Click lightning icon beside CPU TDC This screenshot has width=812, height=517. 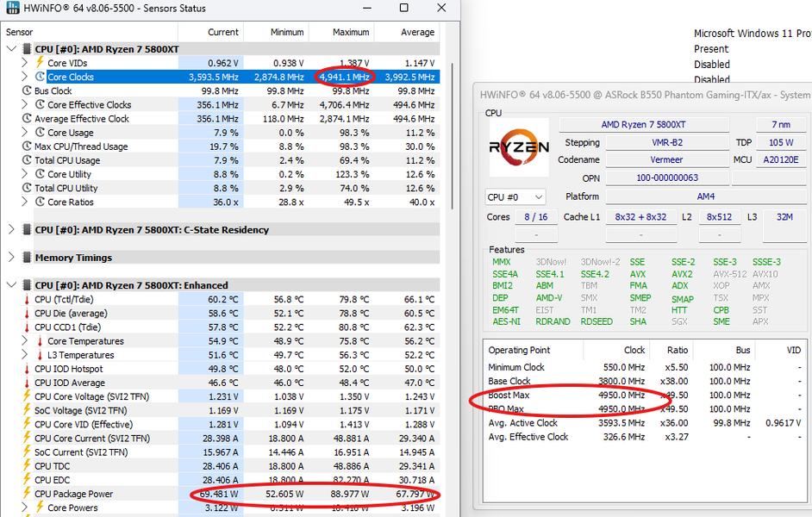tap(27, 466)
